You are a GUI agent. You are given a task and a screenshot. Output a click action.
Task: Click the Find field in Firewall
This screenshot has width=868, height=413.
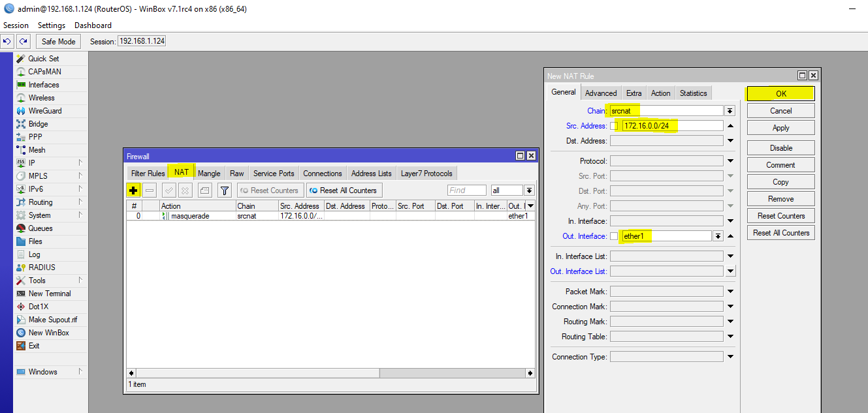[467, 191]
